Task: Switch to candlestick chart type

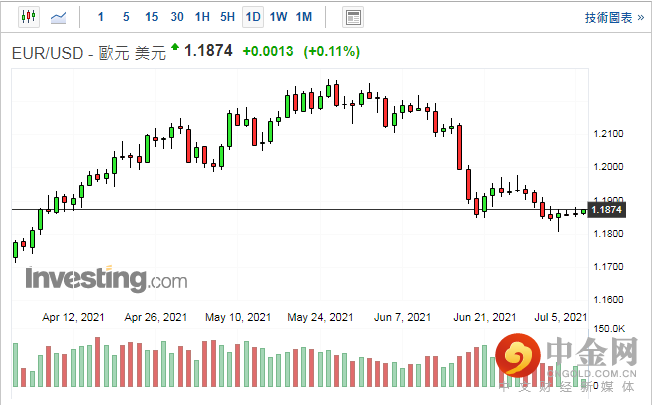Action: click(x=27, y=17)
